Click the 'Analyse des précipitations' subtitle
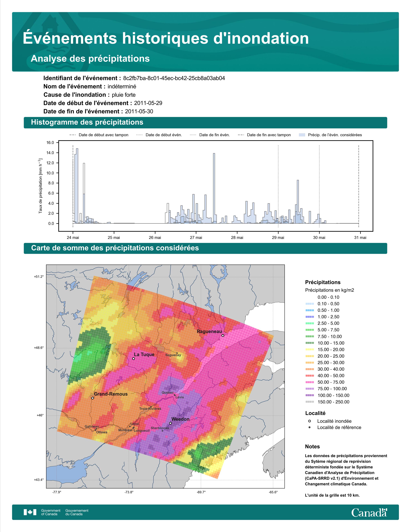This screenshot has height=532, width=411. point(90,59)
